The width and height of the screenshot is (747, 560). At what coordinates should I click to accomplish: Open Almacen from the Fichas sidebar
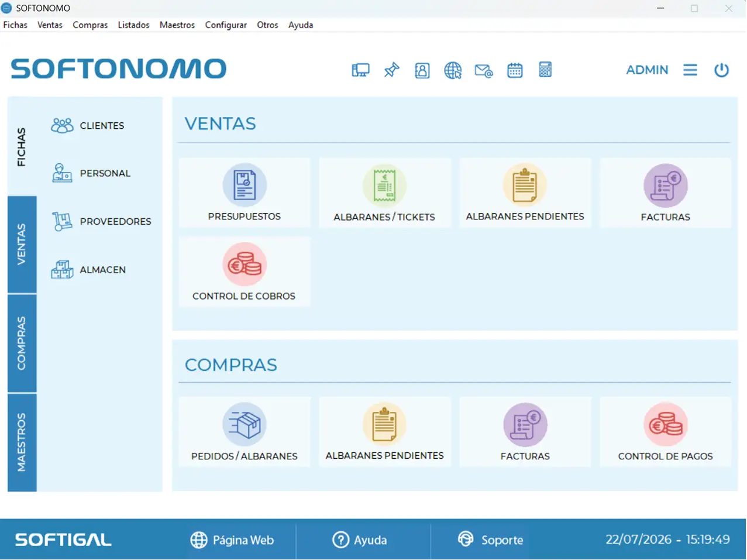88,270
